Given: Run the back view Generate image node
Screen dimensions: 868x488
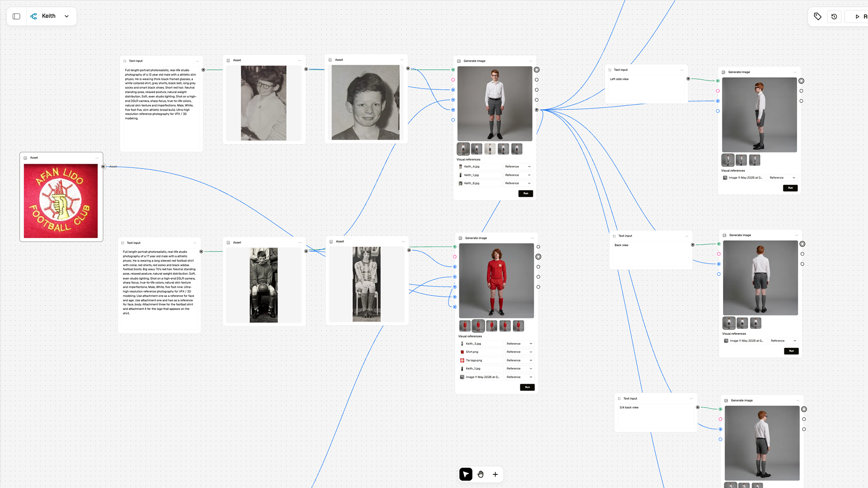Looking at the screenshot, I should tap(791, 351).
